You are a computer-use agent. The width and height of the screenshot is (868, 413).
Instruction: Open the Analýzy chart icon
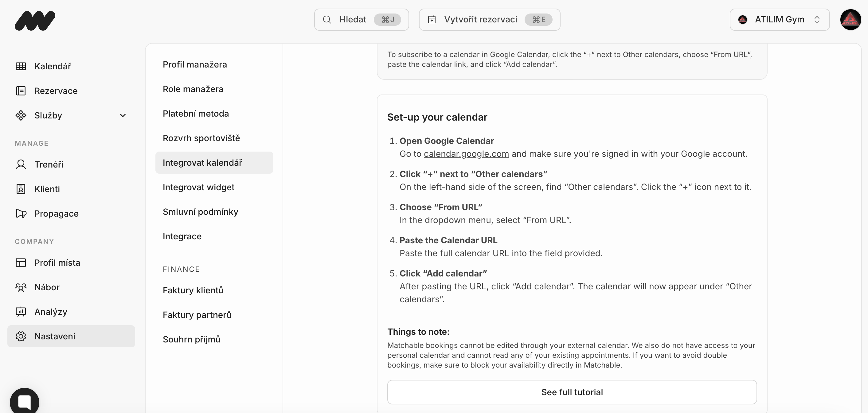(x=21, y=312)
